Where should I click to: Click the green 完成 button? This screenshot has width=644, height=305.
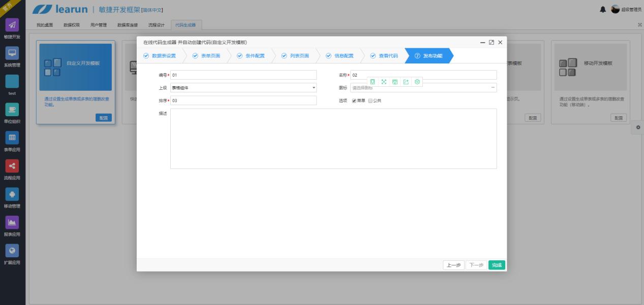[497, 265]
